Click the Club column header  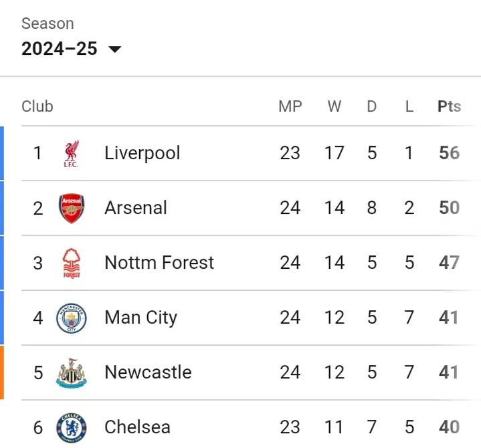pyautogui.click(x=37, y=106)
